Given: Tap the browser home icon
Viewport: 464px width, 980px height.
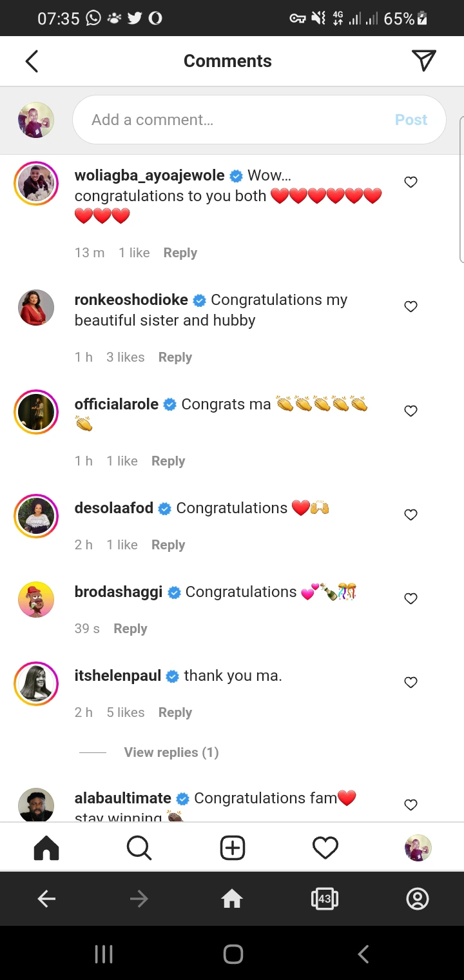Looking at the screenshot, I should tap(232, 899).
